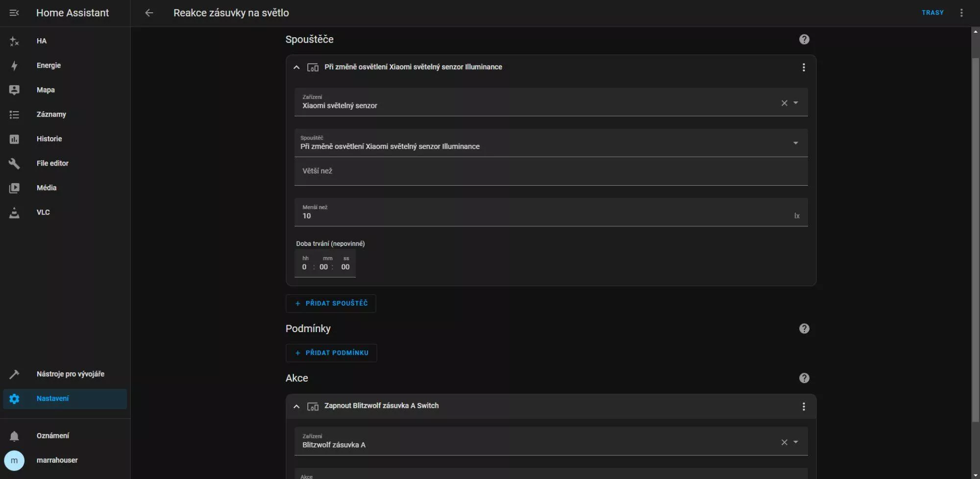Open the Média play icon
Viewport: 980px width, 479px height.
pyautogui.click(x=14, y=188)
